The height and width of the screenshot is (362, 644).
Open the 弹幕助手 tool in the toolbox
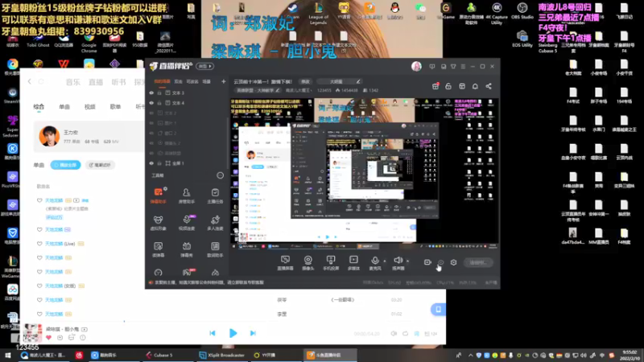[x=158, y=195]
